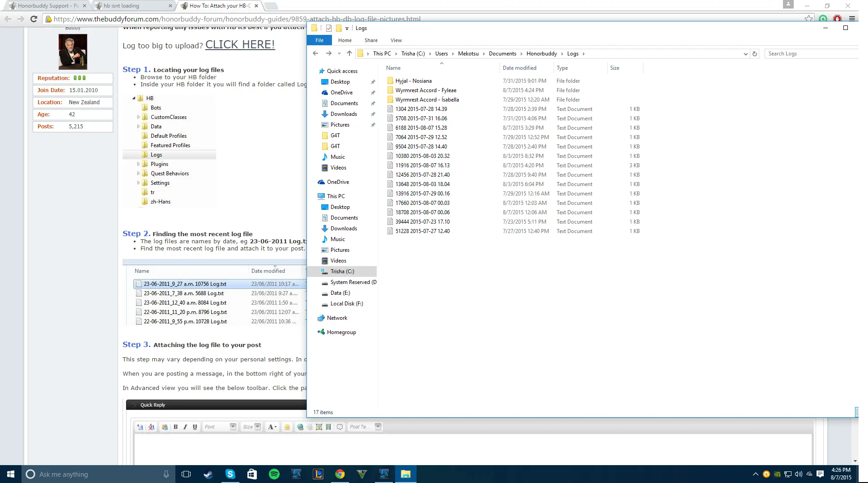This screenshot has height=483, width=868.
Task: Click the Cortana microphone icon
Action: pos(166,474)
